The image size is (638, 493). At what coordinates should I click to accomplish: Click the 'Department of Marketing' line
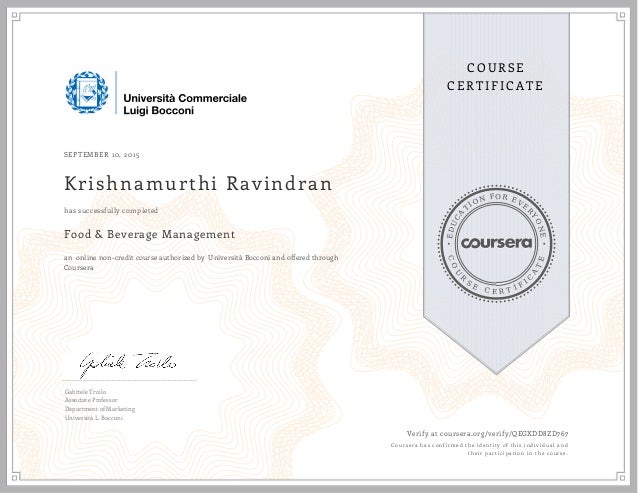pyautogui.click(x=100, y=409)
